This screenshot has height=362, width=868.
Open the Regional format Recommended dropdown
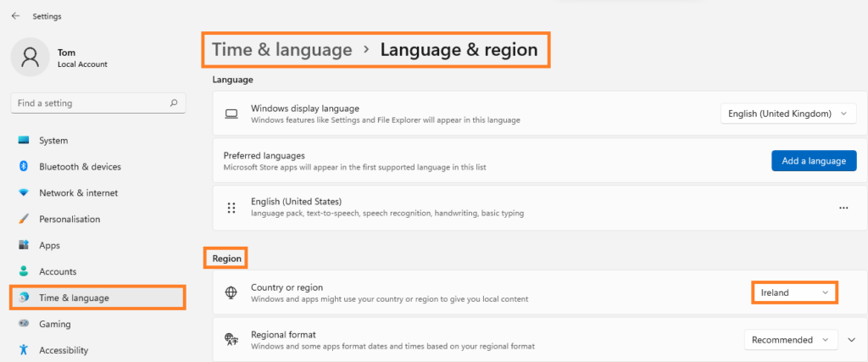790,340
